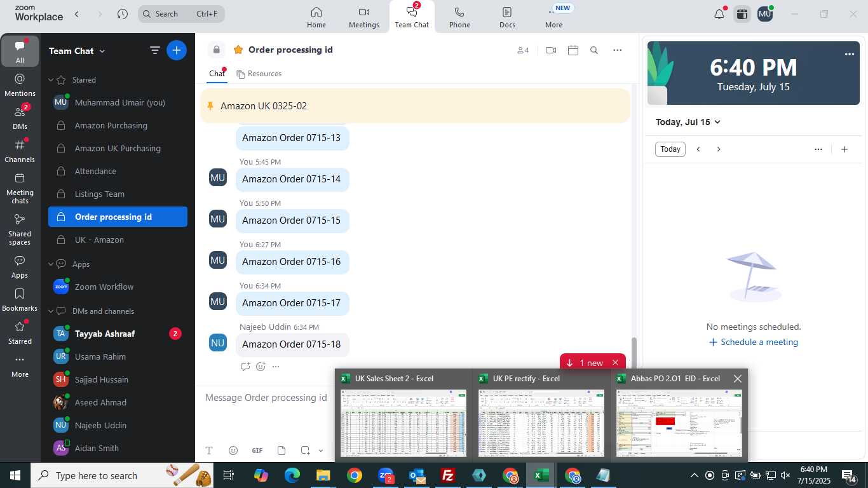Open the Phone tab
The image size is (868, 488).
coord(459,17)
